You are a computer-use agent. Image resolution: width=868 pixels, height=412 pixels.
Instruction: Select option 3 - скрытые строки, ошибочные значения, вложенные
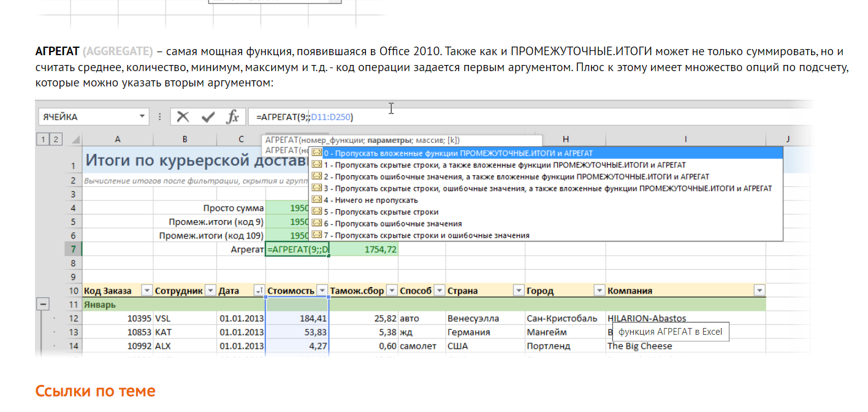546,188
